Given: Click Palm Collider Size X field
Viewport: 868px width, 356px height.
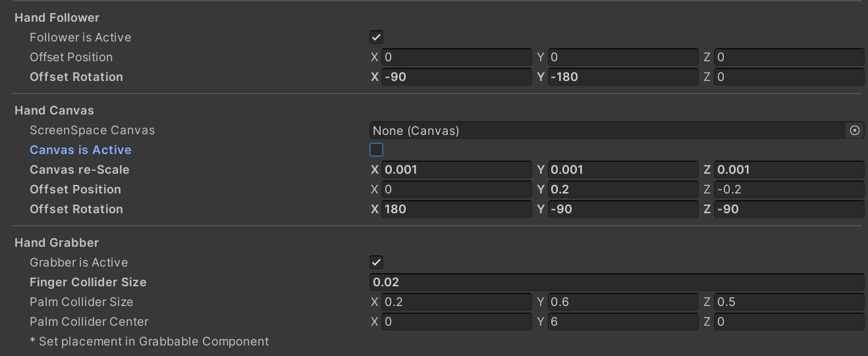Looking at the screenshot, I should pos(456,302).
